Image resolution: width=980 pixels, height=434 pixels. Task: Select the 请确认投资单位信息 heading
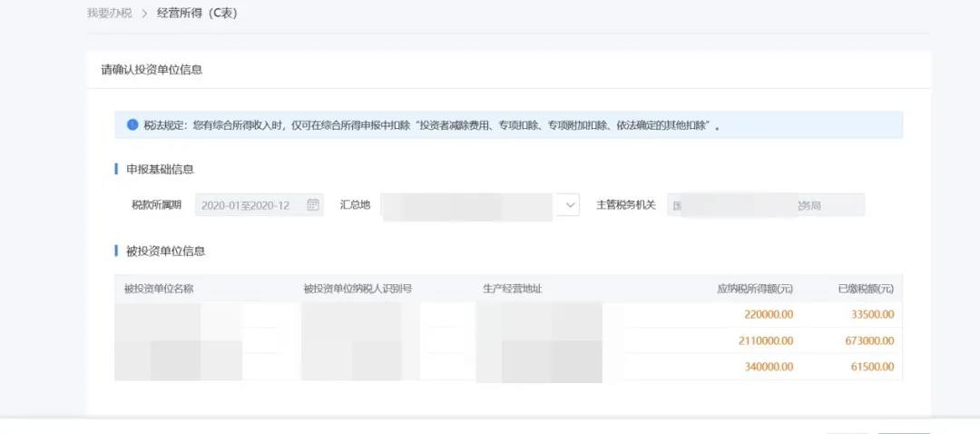(x=152, y=69)
